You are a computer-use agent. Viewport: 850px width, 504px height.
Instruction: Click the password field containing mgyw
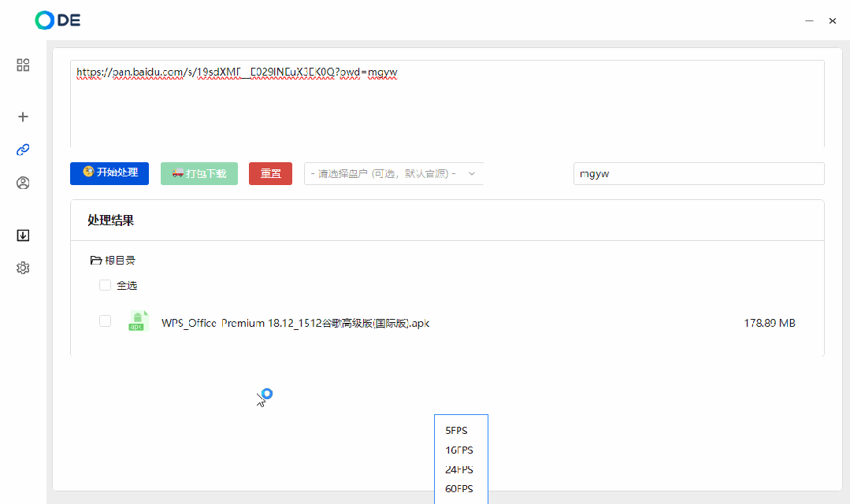[699, 173]
